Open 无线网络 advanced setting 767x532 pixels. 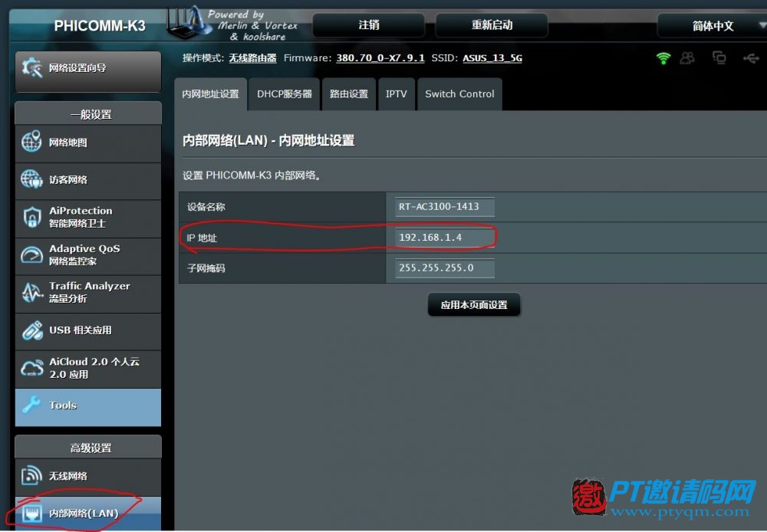tap(88, 476)
